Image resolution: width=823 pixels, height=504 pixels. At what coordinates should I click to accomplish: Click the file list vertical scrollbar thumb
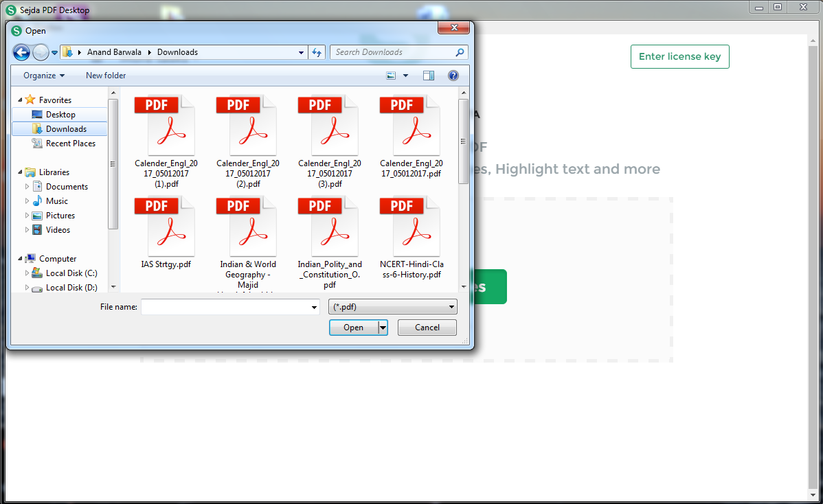tap(463, 141)
